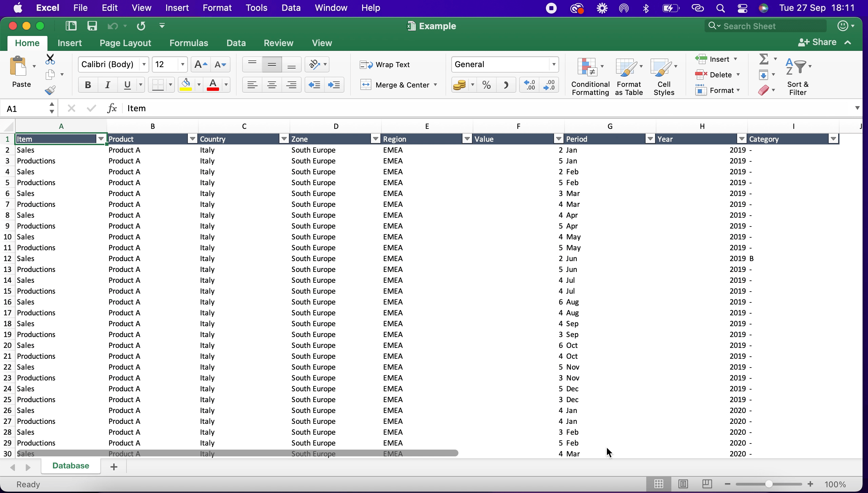Click the Increase Decimal icon

pyautogui.click(x=529, y=85)
